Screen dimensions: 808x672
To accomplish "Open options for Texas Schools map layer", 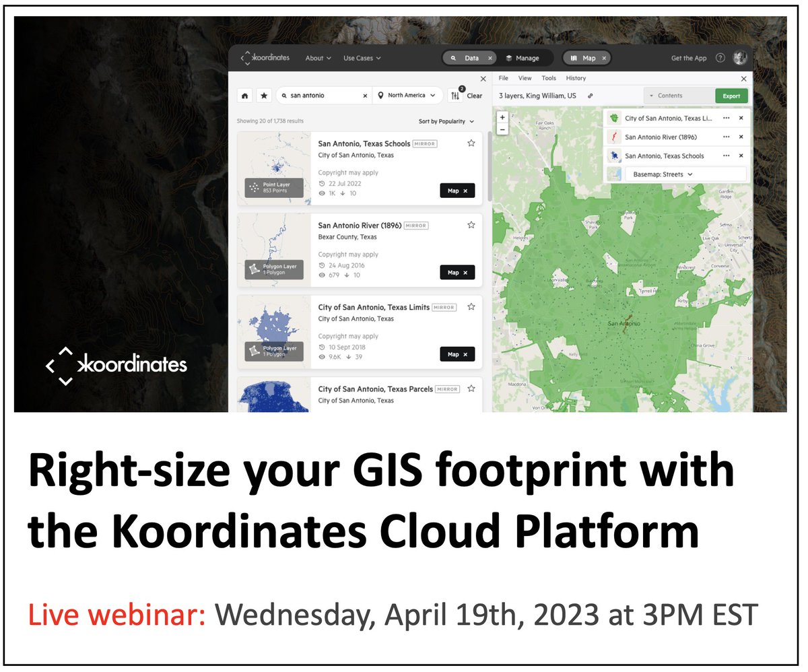I will click(x=726, y=156).
